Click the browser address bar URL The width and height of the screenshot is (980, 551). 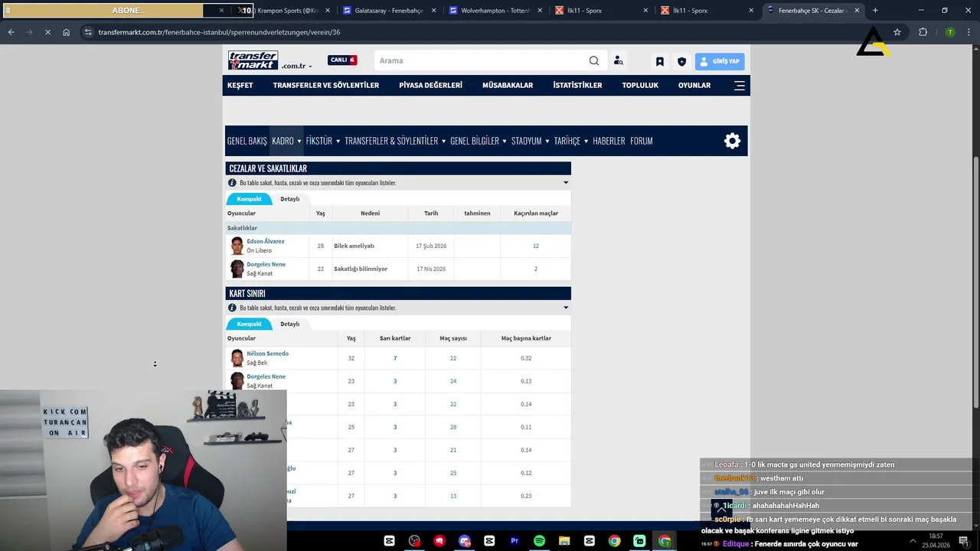(x=219, y=32)
